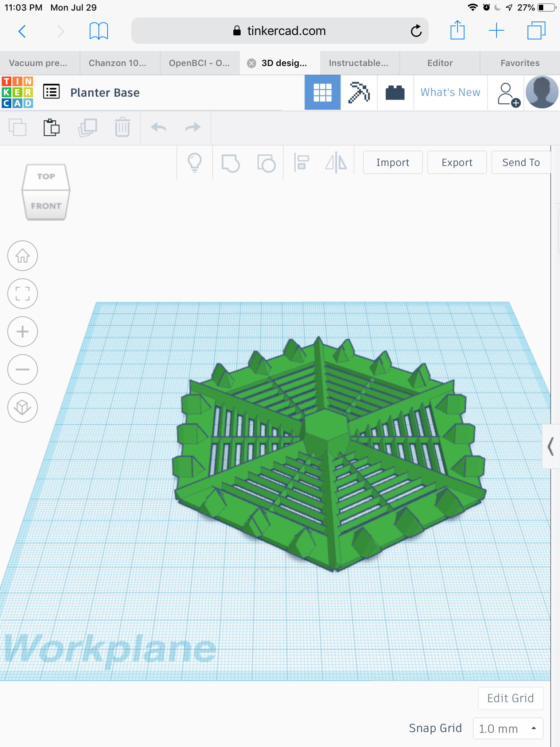Undo the last action
This screenshot has width=560, height=747.
(159, 127)
